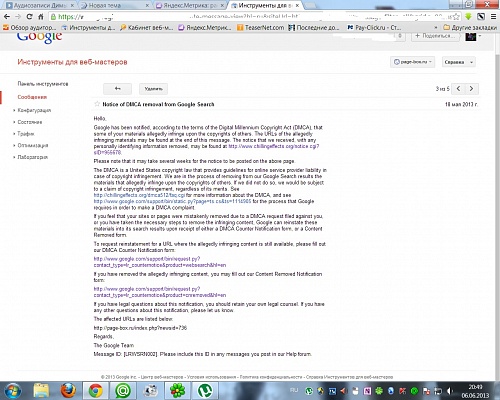
Task: Close the Инструменты для веб-мастеров tab
Action: [x=297, y=5]
